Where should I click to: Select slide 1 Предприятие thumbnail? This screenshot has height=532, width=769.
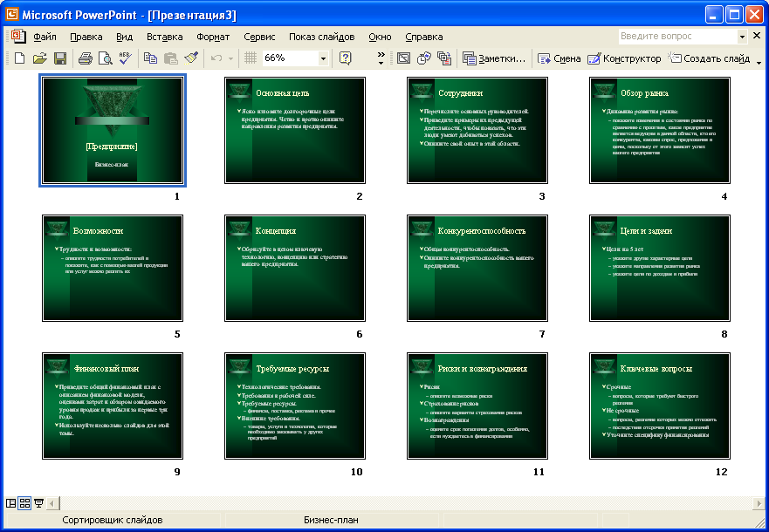click(x=113, y=130)
